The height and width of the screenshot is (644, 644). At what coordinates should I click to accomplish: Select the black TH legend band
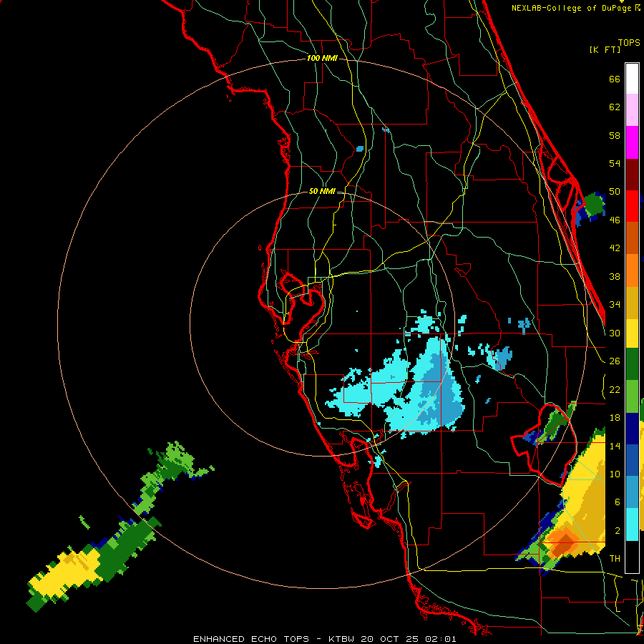(x=632, y=557)
